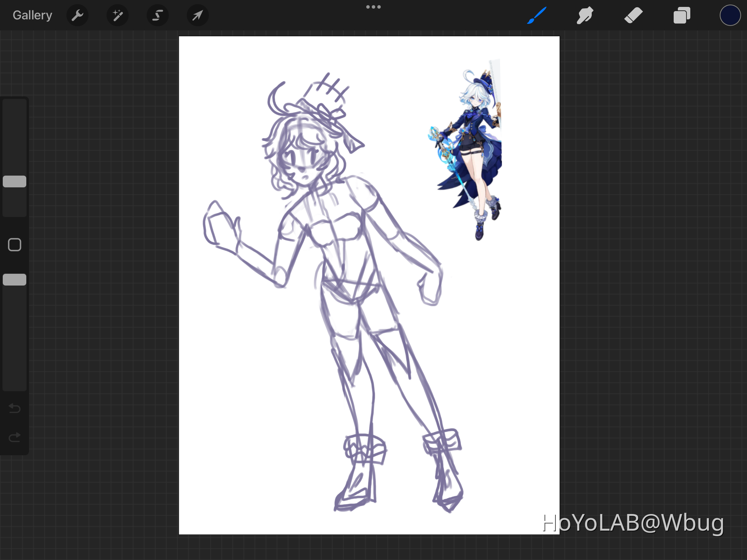747x560 pixels.
Task: Select the Smudge tool
Action: tap(585, 15)
